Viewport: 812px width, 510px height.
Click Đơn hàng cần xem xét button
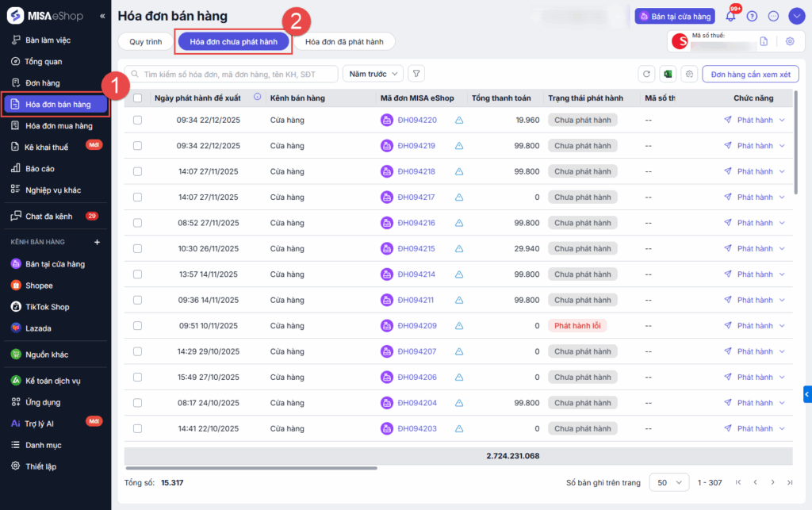[x=750, y=74]
